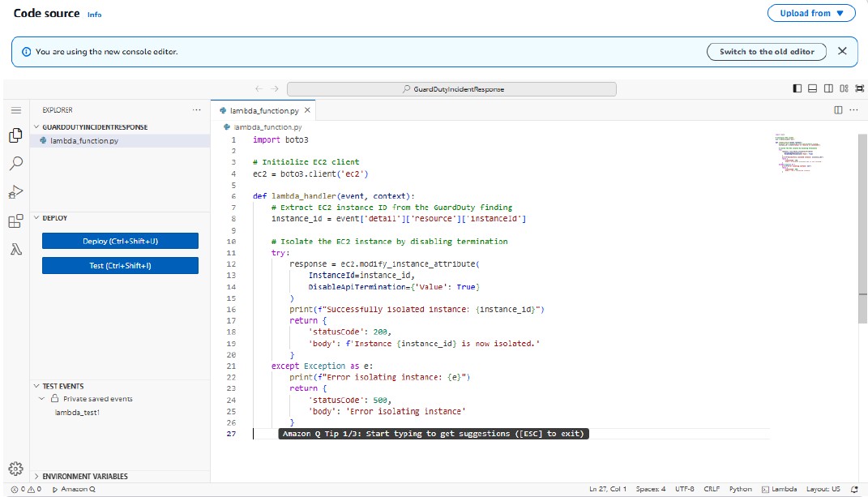Click the Layout: US indicator
The width and height of the screenshot is (868, 497).
coord(823,489)
